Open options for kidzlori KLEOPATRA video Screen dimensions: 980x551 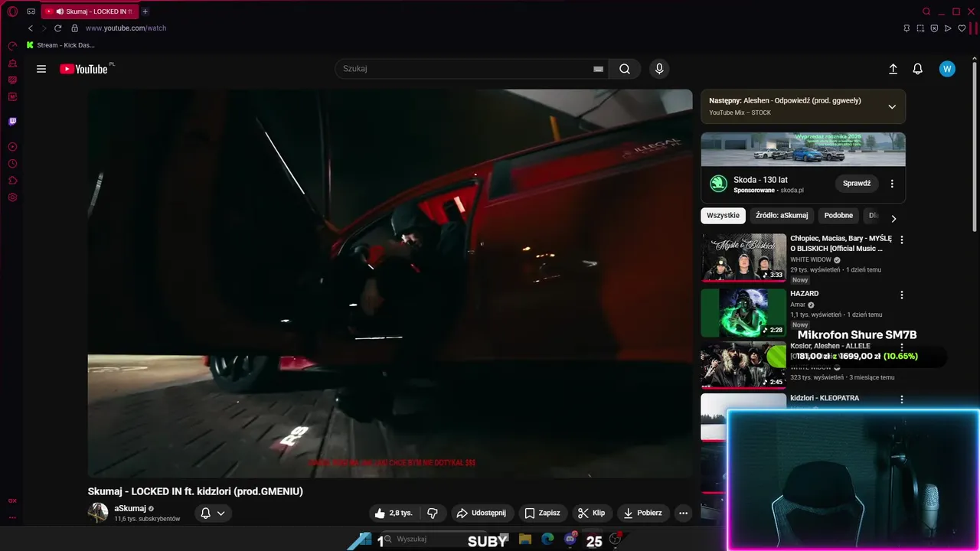pos(902,399)
